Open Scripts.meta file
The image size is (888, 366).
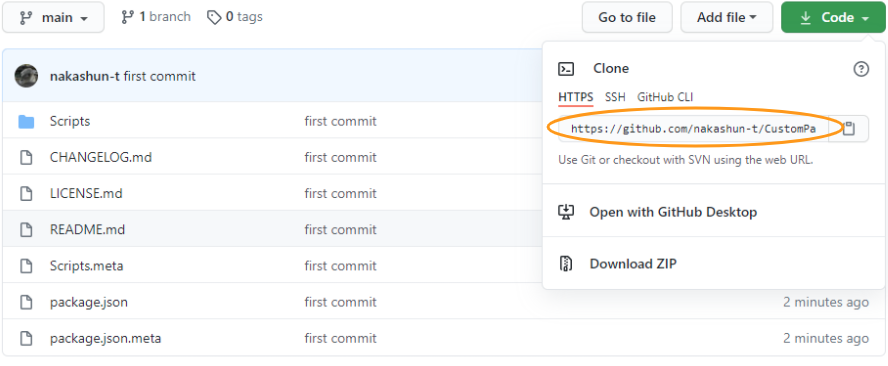tap(87, 266)
